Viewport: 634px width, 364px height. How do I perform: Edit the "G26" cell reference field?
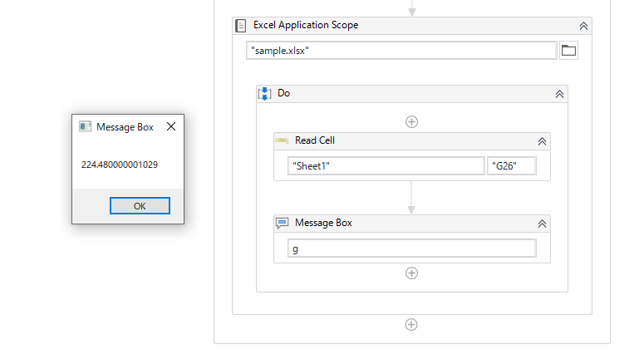click(x=512, y=166)
